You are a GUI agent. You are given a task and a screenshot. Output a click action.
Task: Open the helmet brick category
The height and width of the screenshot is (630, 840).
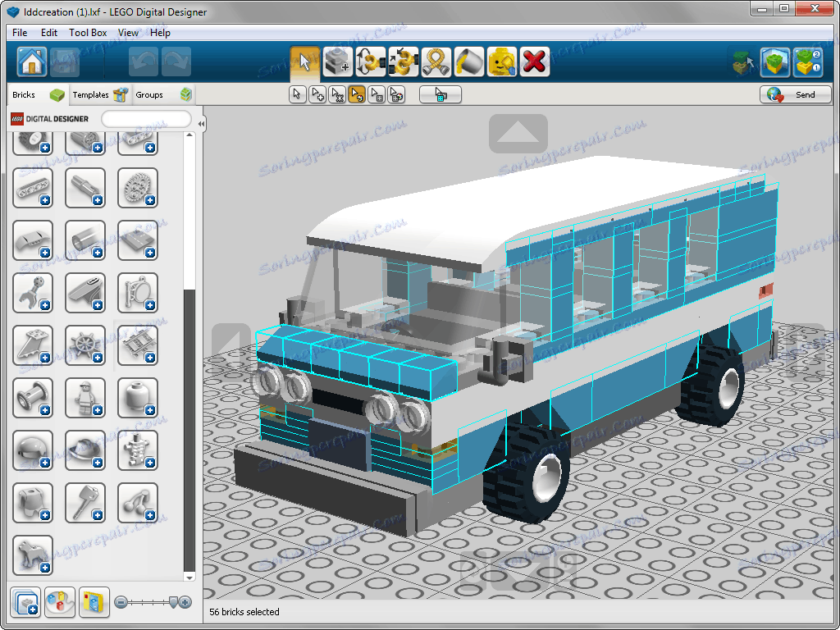click(x=33, y=450)
